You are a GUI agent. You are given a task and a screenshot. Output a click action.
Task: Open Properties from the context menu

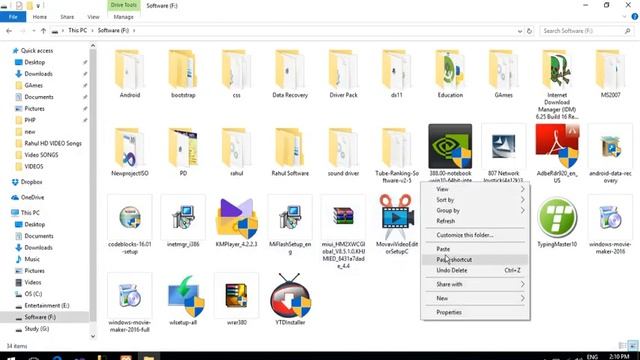pyautogui.click(x=475, y=312)
